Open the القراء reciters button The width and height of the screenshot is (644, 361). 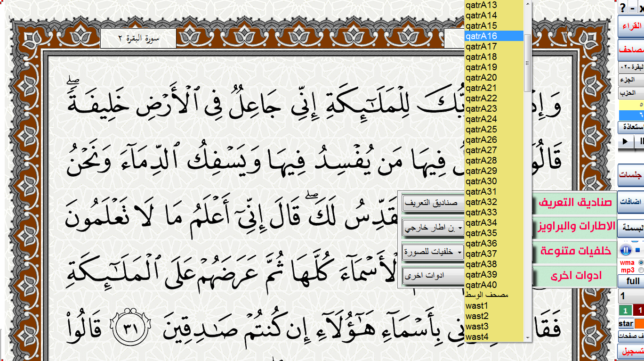[631, 26]
